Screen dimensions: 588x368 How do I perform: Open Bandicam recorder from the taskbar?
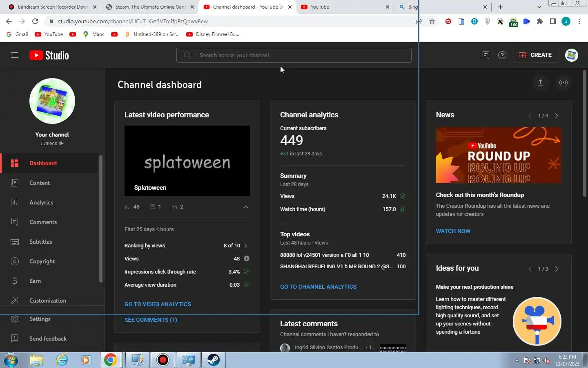pyautogui.click(x=163, y=360)
